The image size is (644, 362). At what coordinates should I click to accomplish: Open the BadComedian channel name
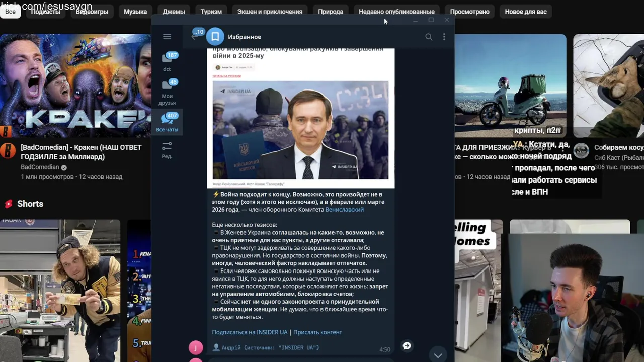40,167
